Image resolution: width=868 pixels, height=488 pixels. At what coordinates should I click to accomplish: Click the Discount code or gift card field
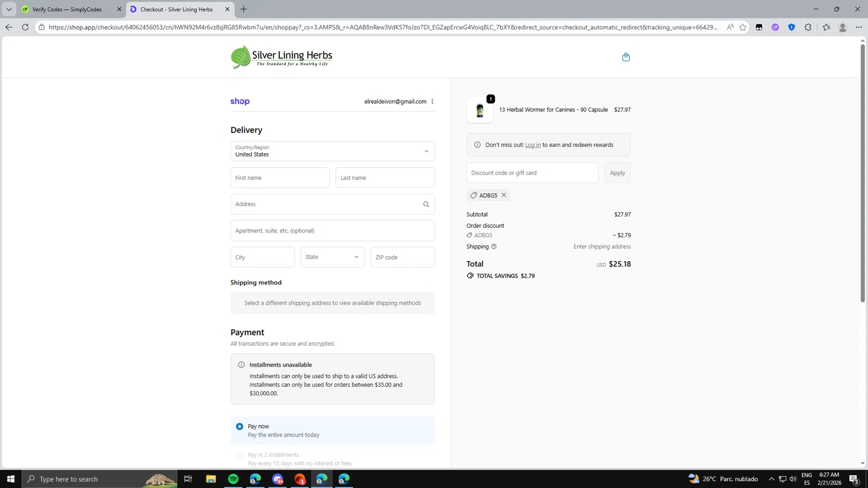click(532, 173)
